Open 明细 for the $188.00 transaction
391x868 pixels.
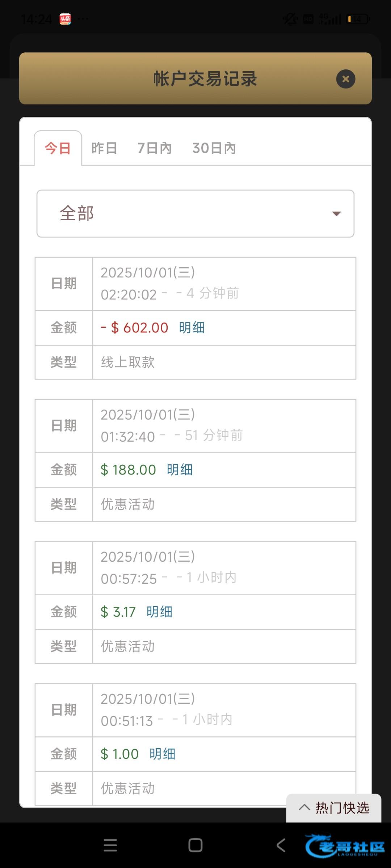[x=180, y=470]
